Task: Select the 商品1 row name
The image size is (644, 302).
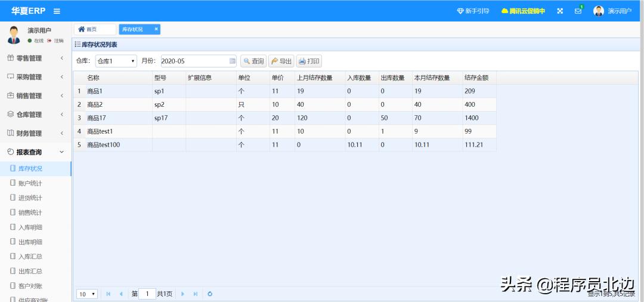Action: 94,91
